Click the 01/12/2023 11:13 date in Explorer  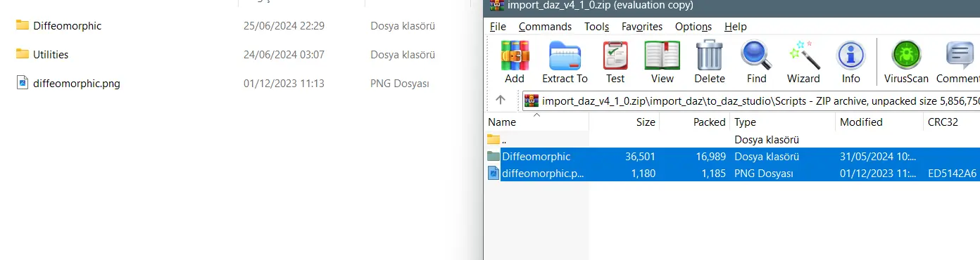tap(284, 83)
